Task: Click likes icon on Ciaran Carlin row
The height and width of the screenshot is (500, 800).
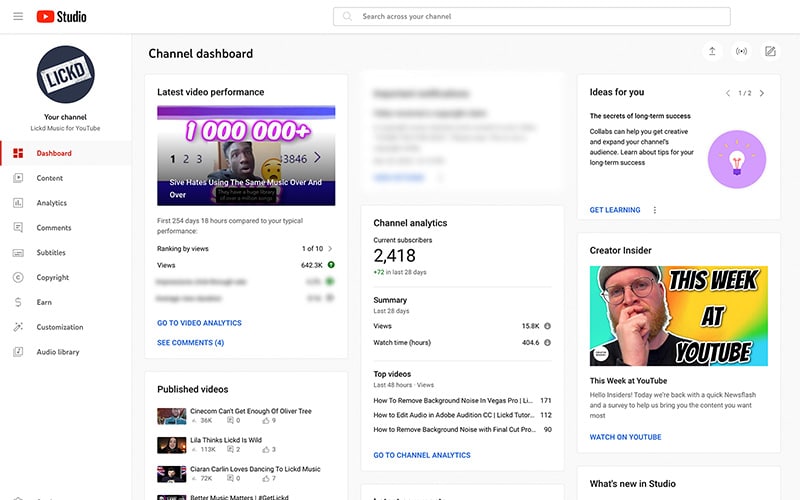Action: (266, 479)
